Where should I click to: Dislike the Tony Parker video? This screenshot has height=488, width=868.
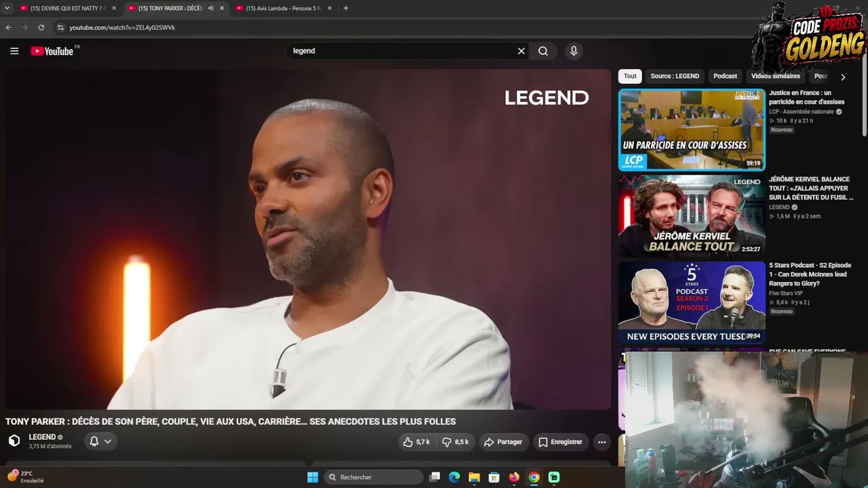[456, 442]
